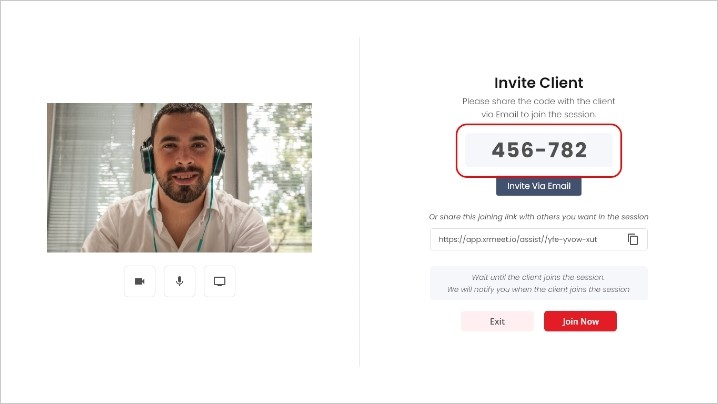Image resolution: width=718 pixels, height=404 pixels.
Task: Mute the microphone icon button
Action: pos(180,281)
